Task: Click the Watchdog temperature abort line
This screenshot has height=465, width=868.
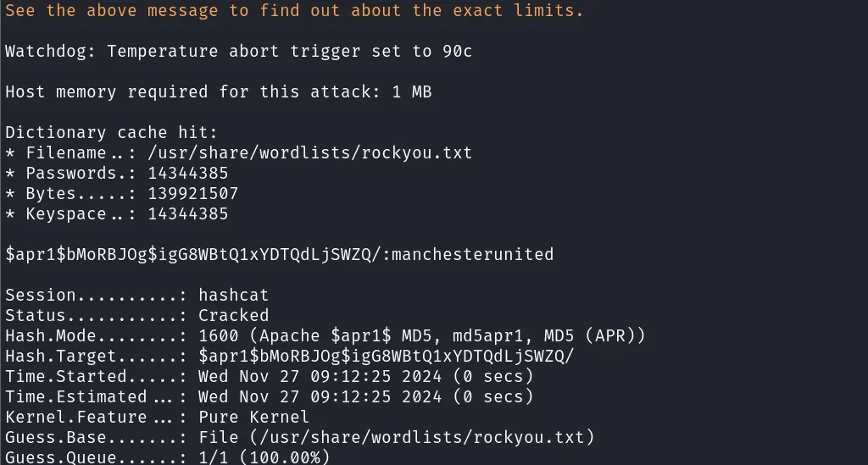Action: [238, 51]
